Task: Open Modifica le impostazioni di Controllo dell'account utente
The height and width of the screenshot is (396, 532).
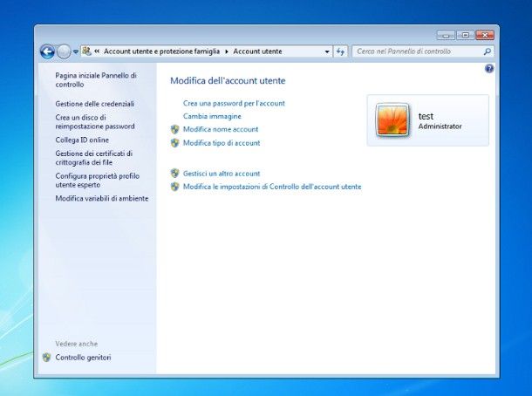Action: pos(272,187)
